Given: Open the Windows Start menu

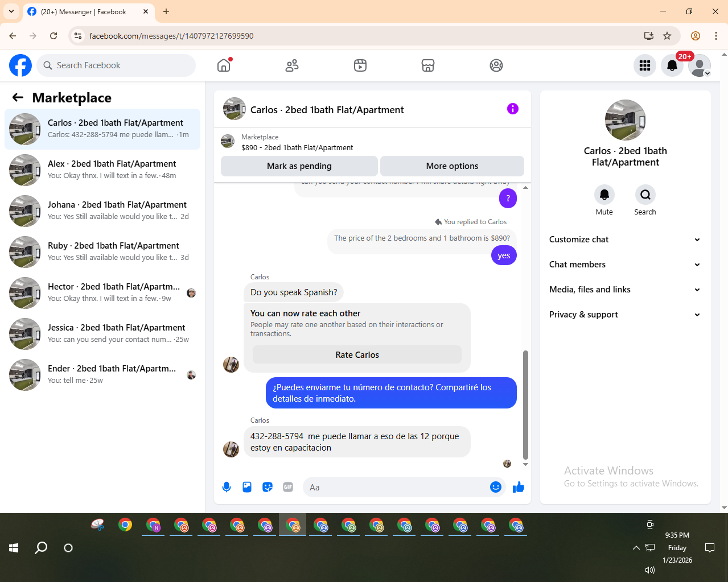Looking at the screenshot, I should (x=14, y=548).
